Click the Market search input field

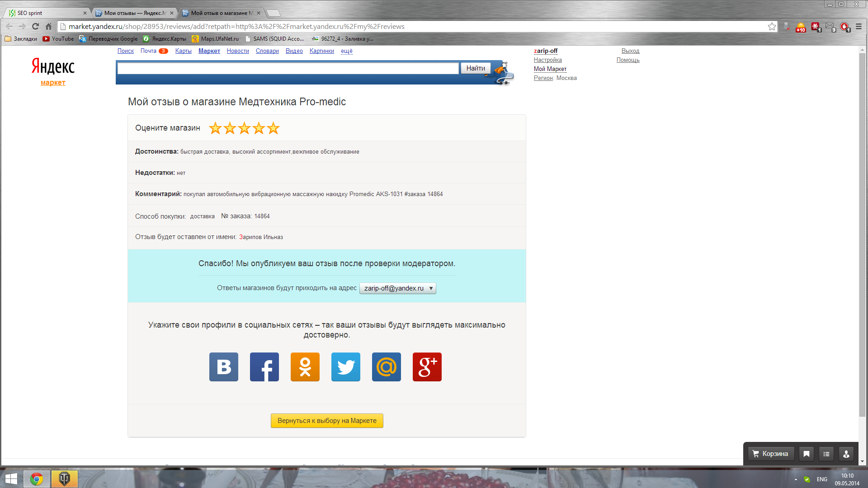click(x=288, y=68)
